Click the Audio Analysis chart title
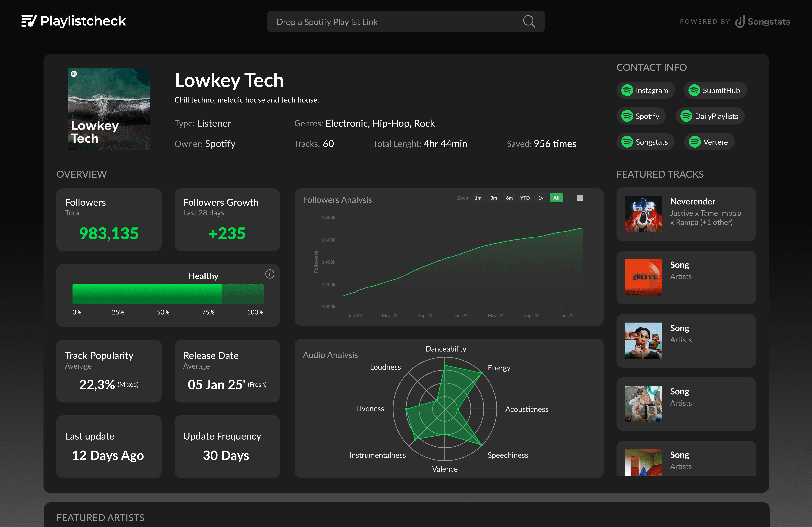The width and height of the screenshot is (812, 527). pyautogui.click(x=330, y=355)
